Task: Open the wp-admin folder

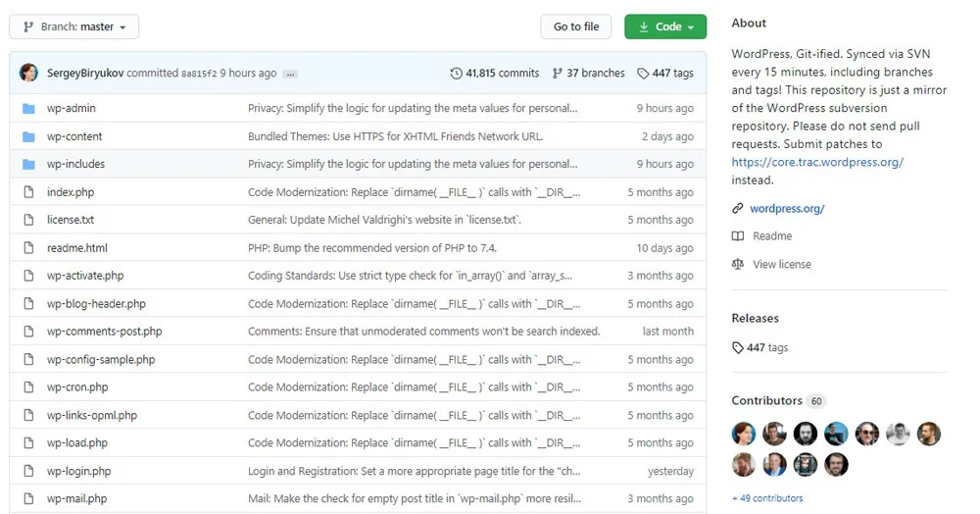Action: [72, 108]
